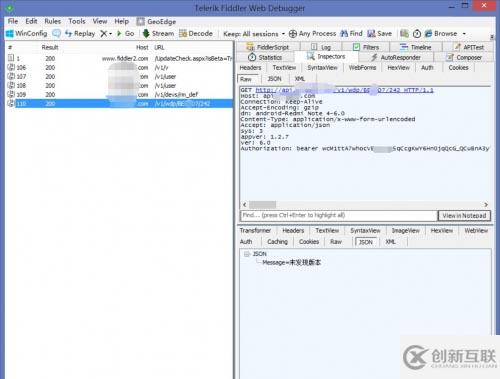The image size is (500, 379).
Task: Open Keep: All sessions dropdown
Action: (254, 34)
